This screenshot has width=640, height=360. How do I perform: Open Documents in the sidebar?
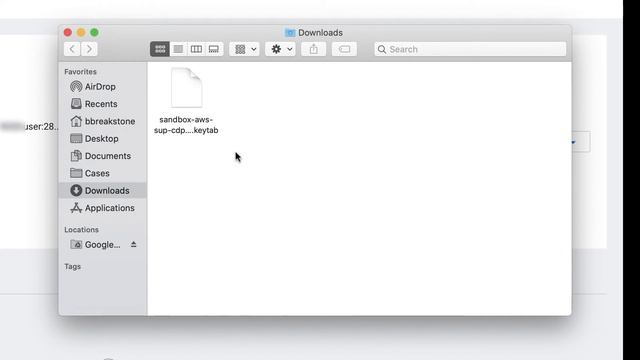click(x=103, y=156)
